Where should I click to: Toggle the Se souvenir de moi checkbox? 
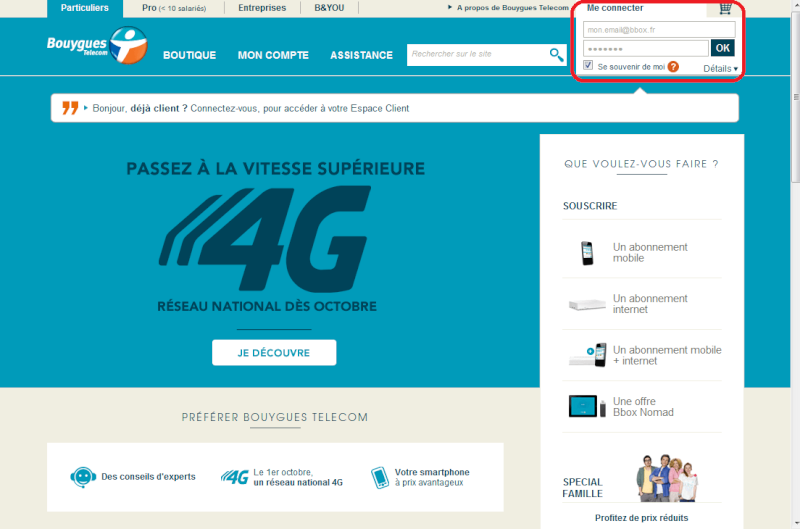588,65
